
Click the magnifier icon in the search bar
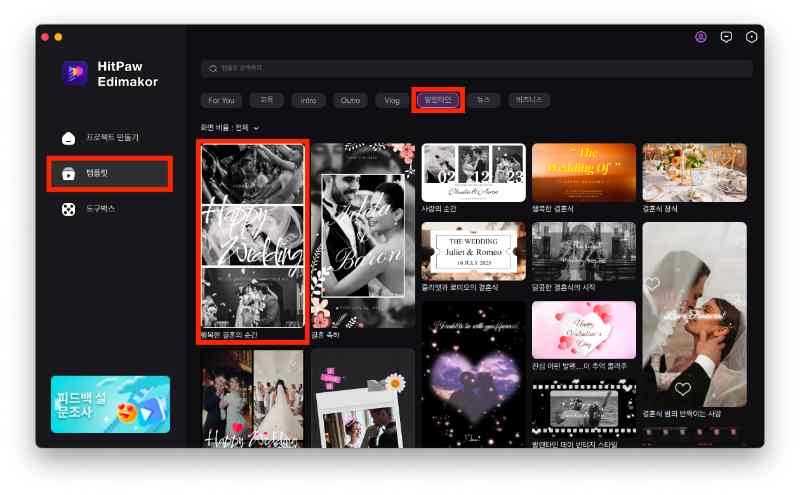(212, 68)
